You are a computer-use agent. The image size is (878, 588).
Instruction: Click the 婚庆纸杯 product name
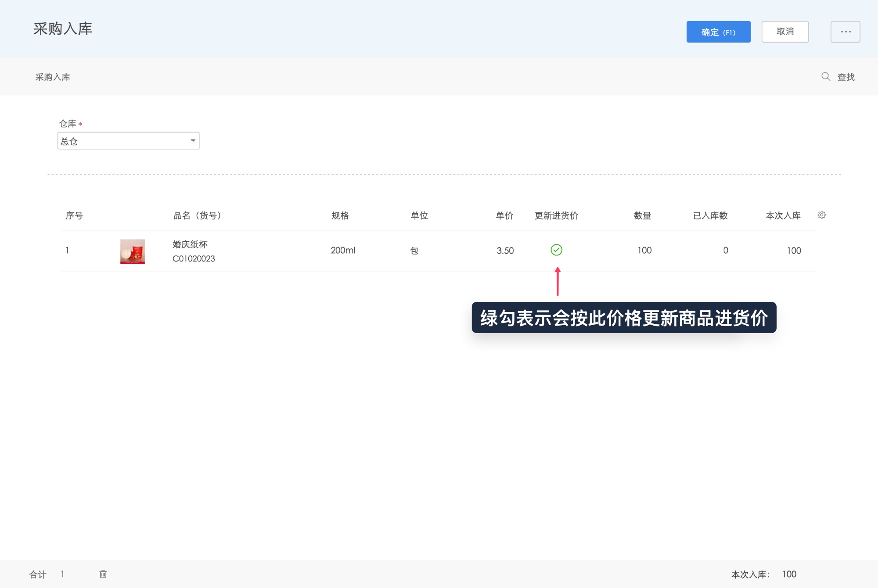(x=190, y=244)
